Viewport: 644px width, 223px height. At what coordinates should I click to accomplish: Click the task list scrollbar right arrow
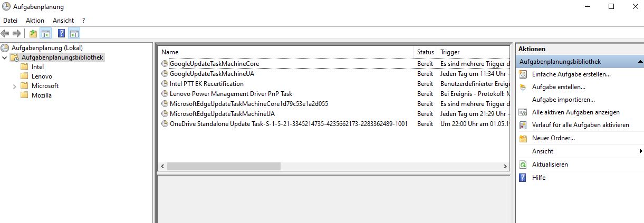505,166
